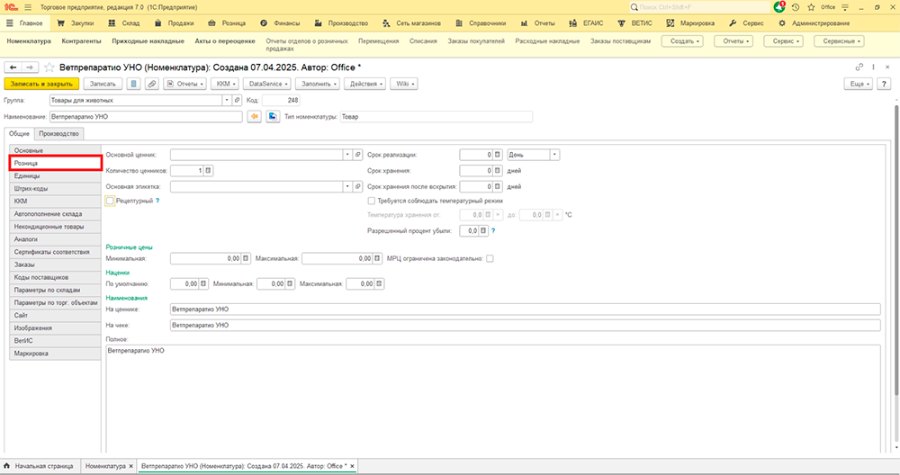Open calculator for По умолчанию markup
The image size is (900, 475).
(203, 284)
